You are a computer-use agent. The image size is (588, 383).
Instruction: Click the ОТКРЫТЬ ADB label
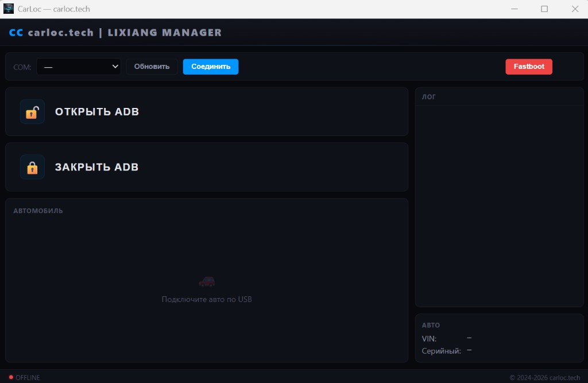pyautogui.click(x=97, y=112)
